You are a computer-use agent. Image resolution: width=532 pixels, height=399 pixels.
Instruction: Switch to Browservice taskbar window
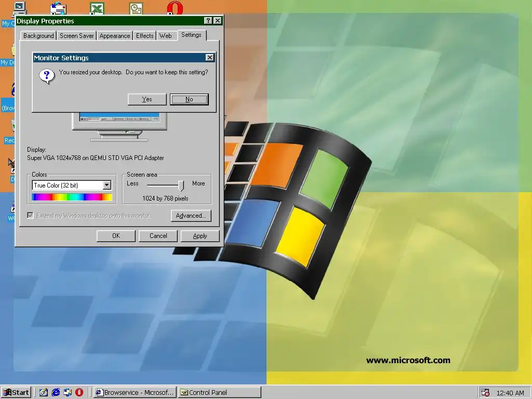pos(136,392)
